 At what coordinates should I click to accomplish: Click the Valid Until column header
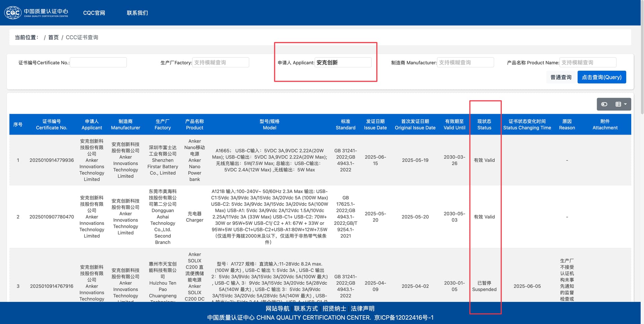tap(454, 124)
